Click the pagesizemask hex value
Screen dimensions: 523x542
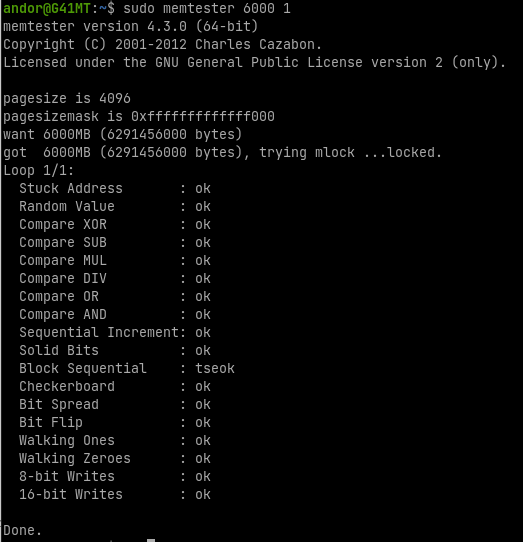click(x=203, y=116)
